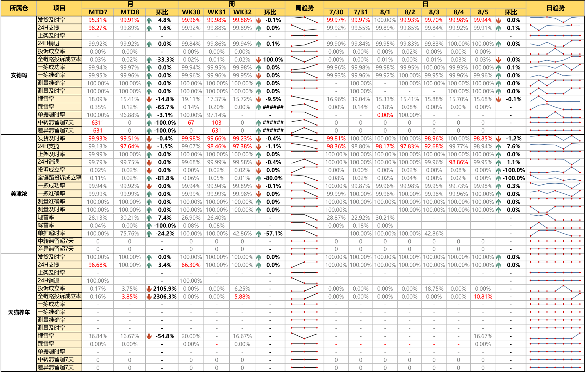Screen dimensions: 588x375
Task: Select the 36.84% cell in 天猫养车 埋雷率
Action: [x=98, y=336]
